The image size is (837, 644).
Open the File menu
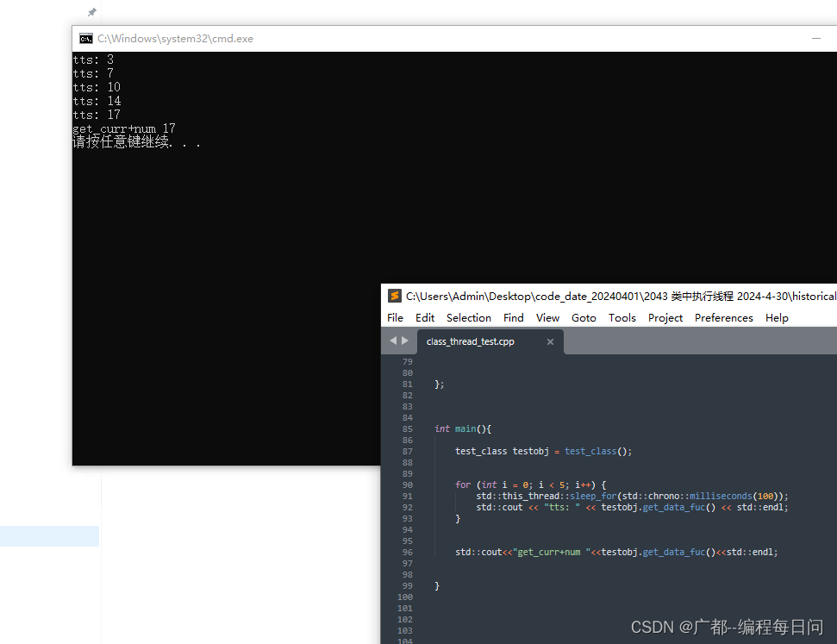(x=395, y=318)
